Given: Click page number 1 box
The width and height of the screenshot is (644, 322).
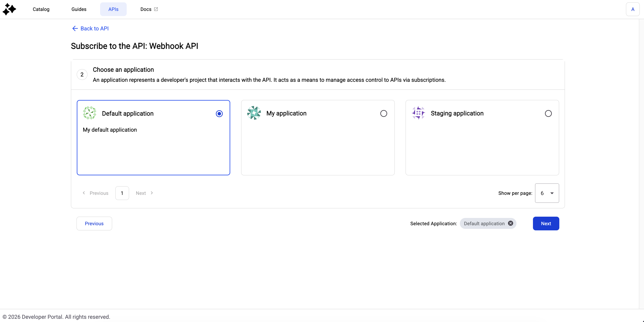Looking at the screenshot, I should (x=122, y=193).
